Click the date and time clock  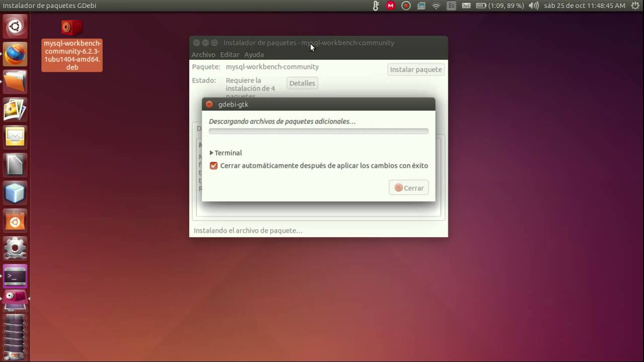tap(585, 6)
